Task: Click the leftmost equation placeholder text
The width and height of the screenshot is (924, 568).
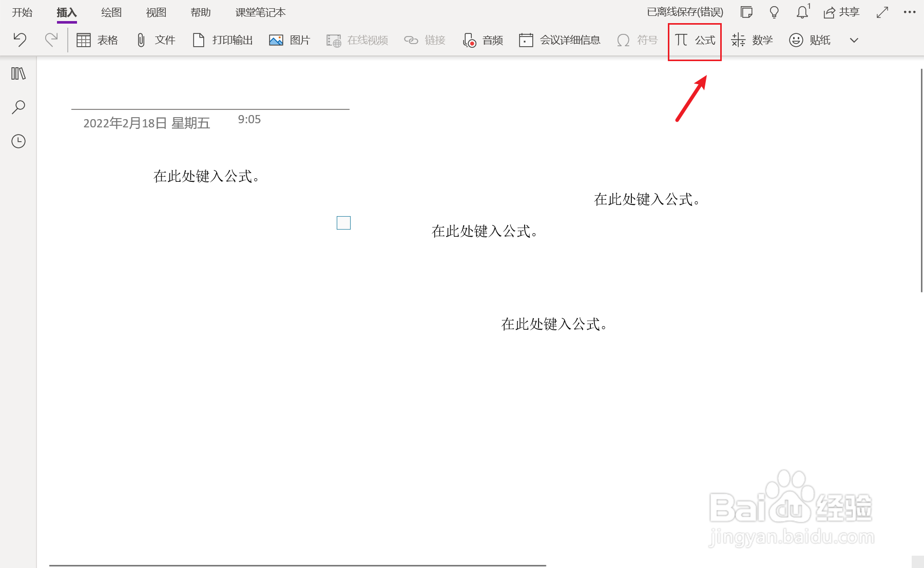Action: (208, 176)
